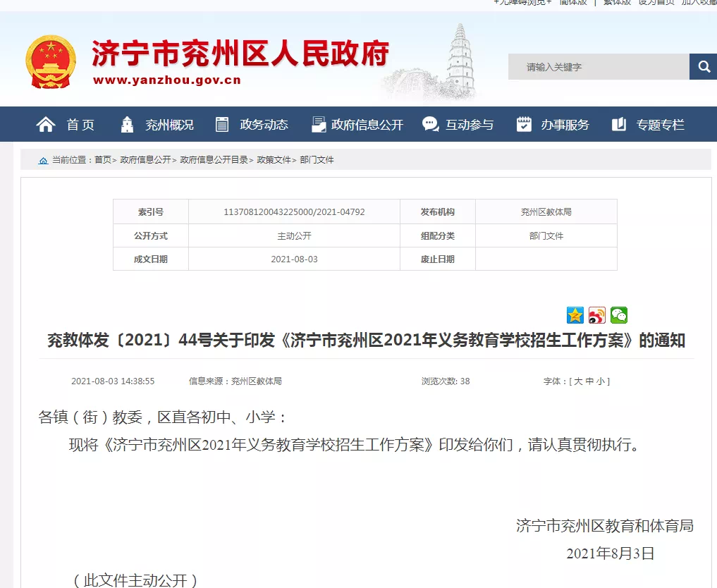The width and height of the screenshot is (717, 588).
Task: Set font size to large (大)
Action: click(578, 381)
